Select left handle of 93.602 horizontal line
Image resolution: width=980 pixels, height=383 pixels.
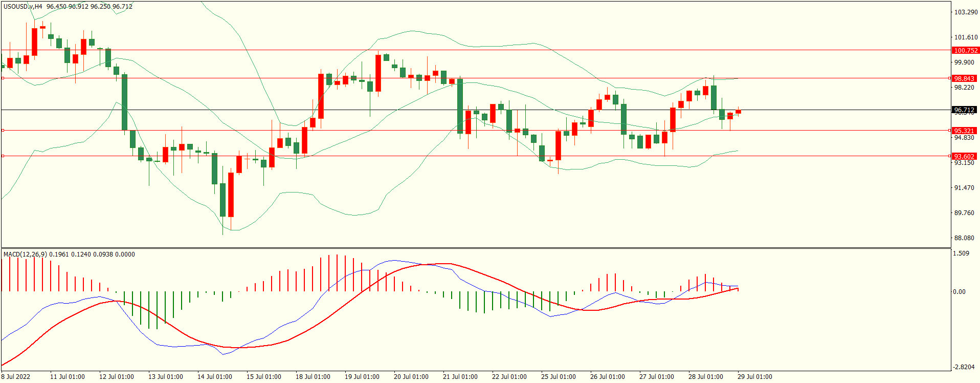coord(3,156)
